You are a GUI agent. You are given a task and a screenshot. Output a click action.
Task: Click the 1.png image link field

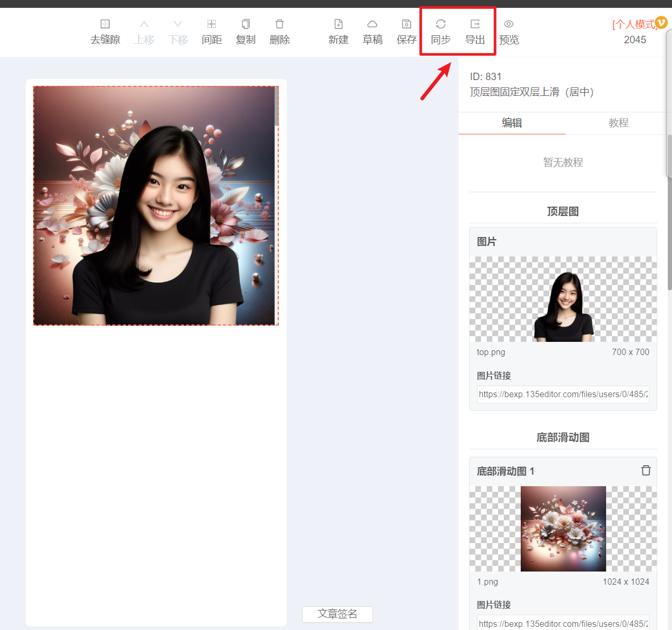click(x=563, y=624)
